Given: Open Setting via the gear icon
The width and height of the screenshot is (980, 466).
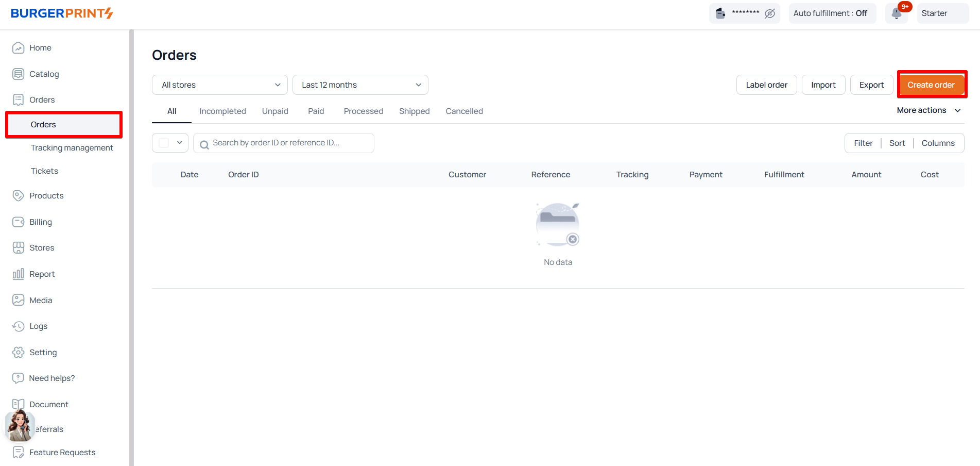Looking at the screenshot, I should click(x=19, y=353).
